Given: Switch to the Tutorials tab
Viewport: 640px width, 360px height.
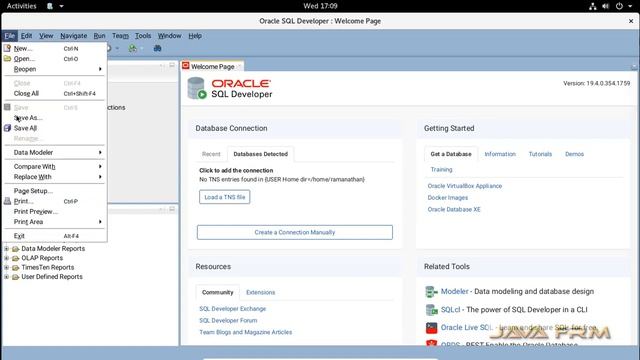Looking at the screenshot, I should click(540, 154).
